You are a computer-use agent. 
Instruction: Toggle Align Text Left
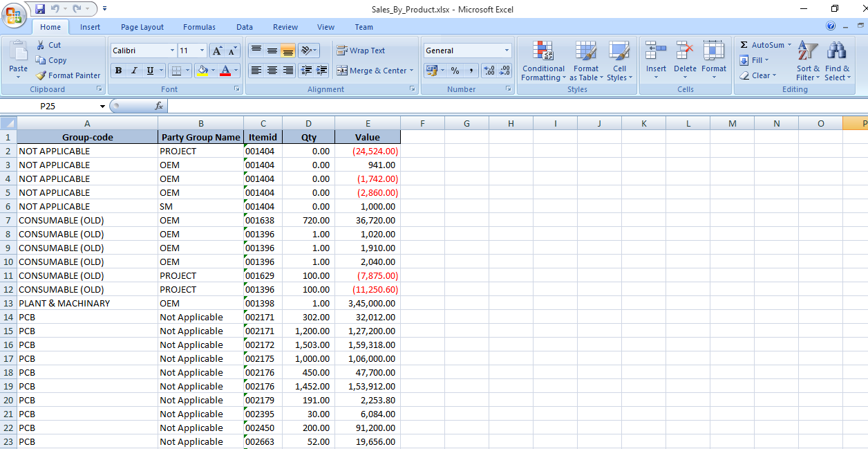click(x=256, y=71)
